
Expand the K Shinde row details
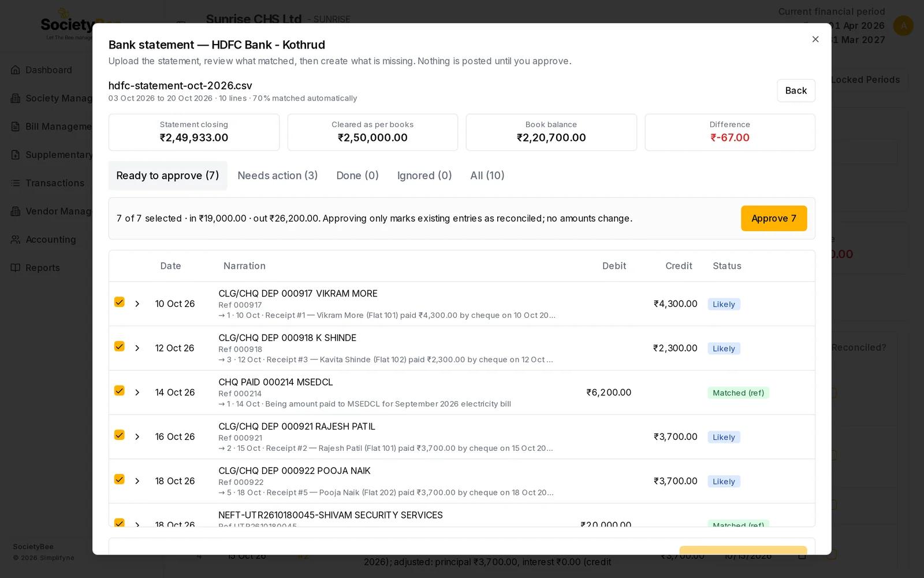click(x=137, y=348)
